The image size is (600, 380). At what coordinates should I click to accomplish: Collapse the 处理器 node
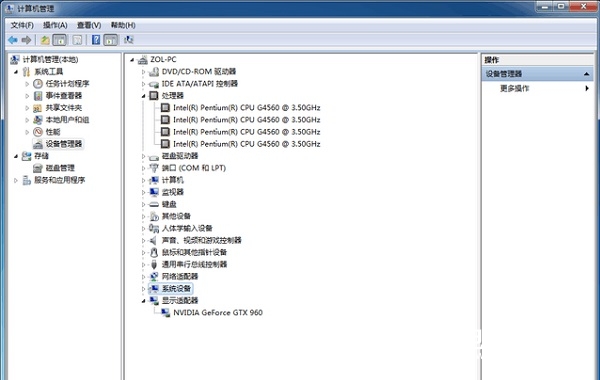143,96
